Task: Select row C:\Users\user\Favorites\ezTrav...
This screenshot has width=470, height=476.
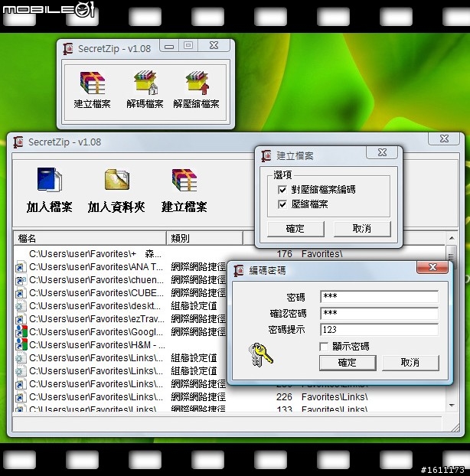Action: 96,319
